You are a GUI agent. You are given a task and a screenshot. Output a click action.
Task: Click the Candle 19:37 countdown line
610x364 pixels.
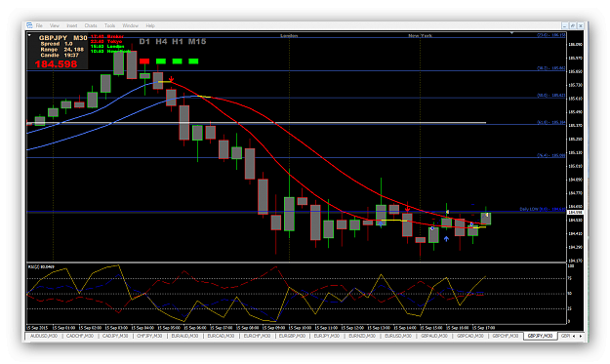[x=60, y=56]
